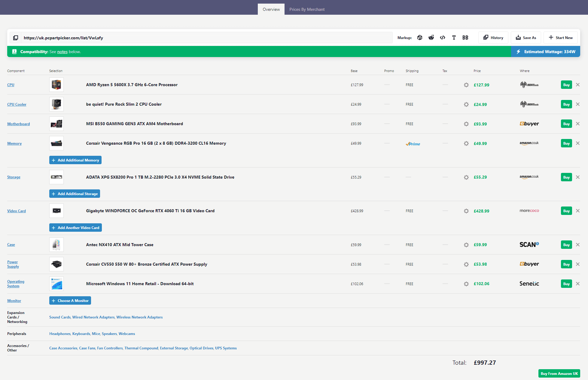Browse Sound Cards link

pyautogui.click(x=60, y=317)
